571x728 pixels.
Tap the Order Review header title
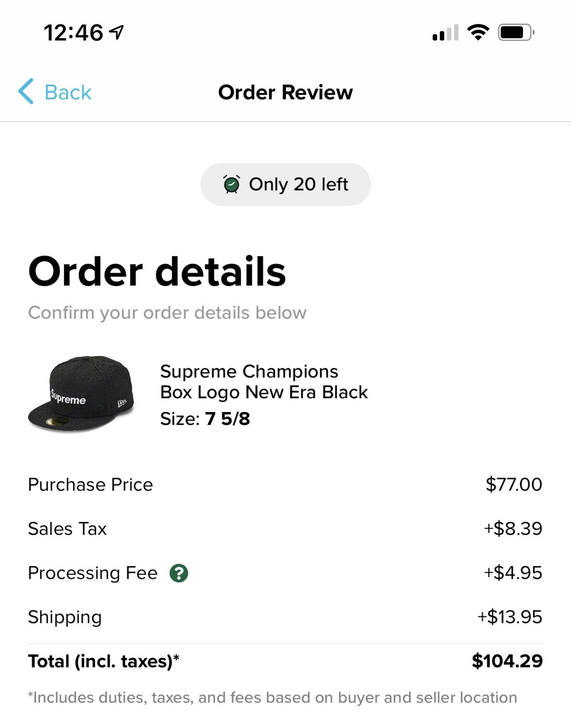tap(285, 92)
